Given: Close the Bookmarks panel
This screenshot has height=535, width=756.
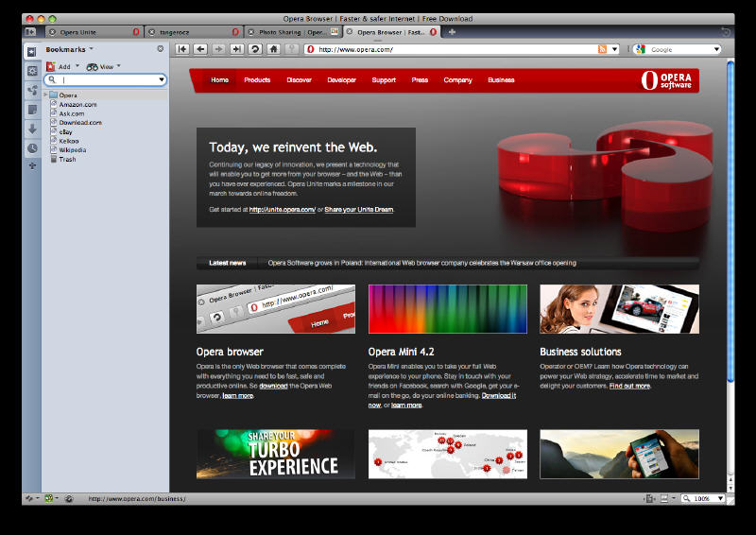Looking at the screenshot, I should [161, 49].
